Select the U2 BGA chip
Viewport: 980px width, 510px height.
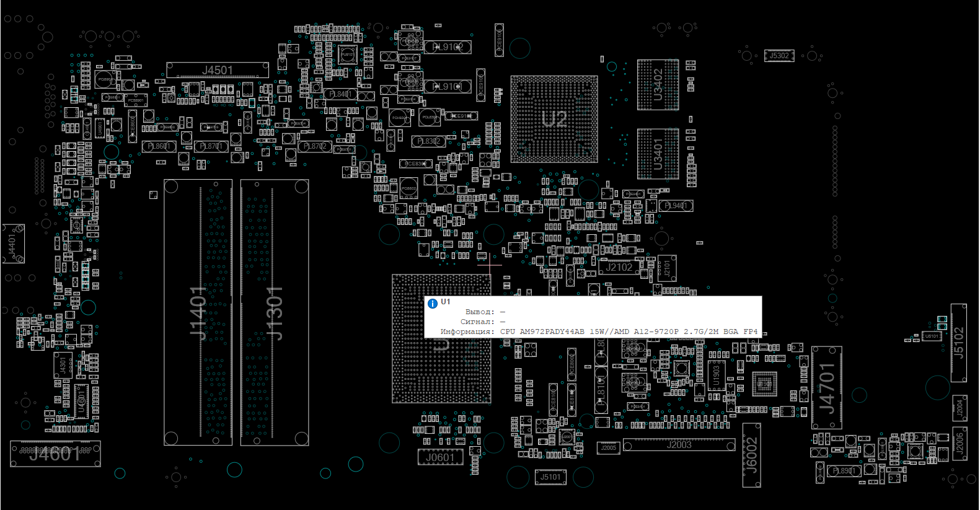click(554, 119)
